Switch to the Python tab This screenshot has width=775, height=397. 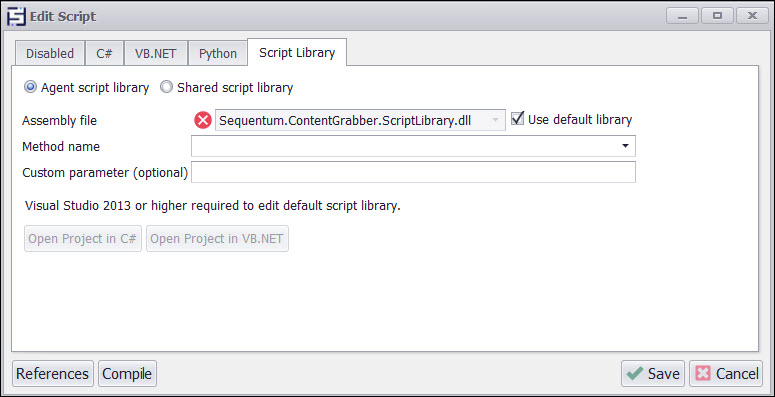[x=217, y=53]
